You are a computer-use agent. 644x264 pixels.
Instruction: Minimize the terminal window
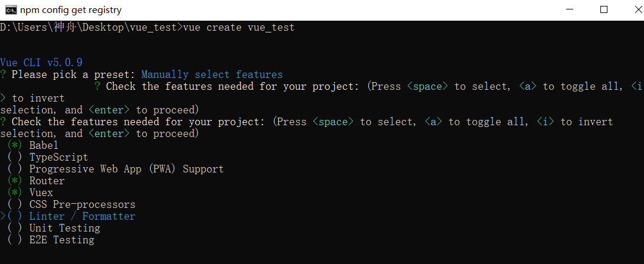click(x=569, y=9)
